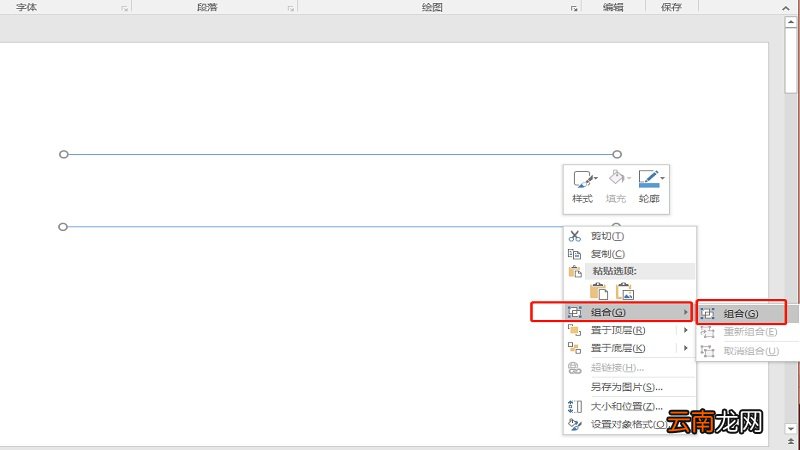Select Save as Picture (另存为图片)
Screen dimensions: 800x450
point(626,387)
